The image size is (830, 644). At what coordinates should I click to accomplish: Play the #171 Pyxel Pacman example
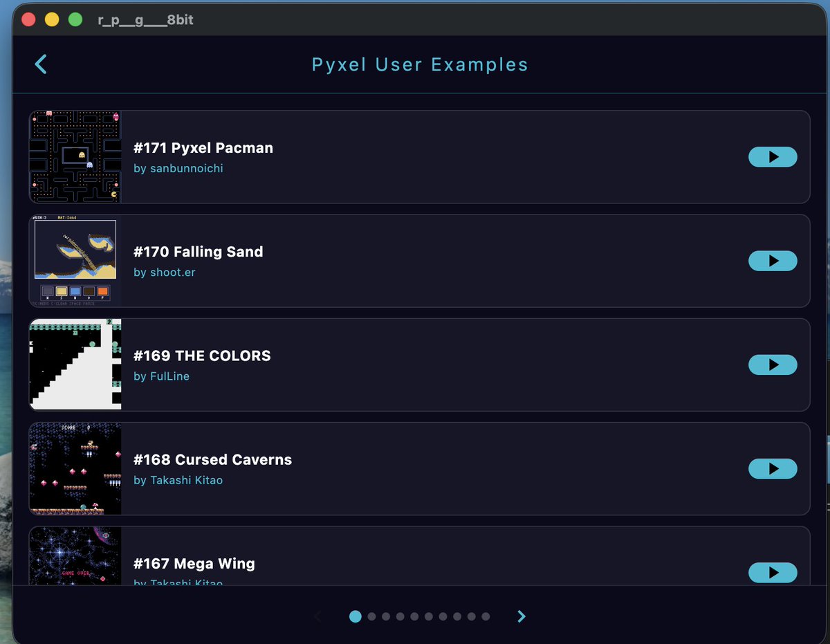click(773, 157)
